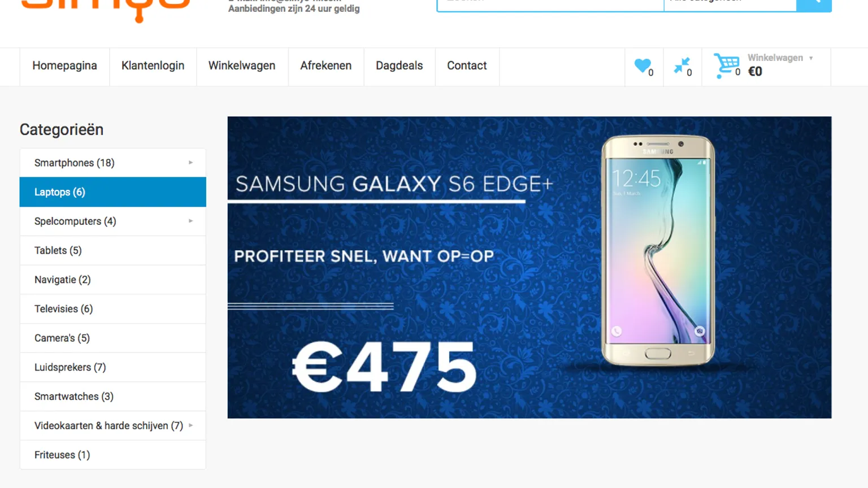Open the Dagdeals menu item
The width and height of the screenshot is (868, 488).
point(399,66)
